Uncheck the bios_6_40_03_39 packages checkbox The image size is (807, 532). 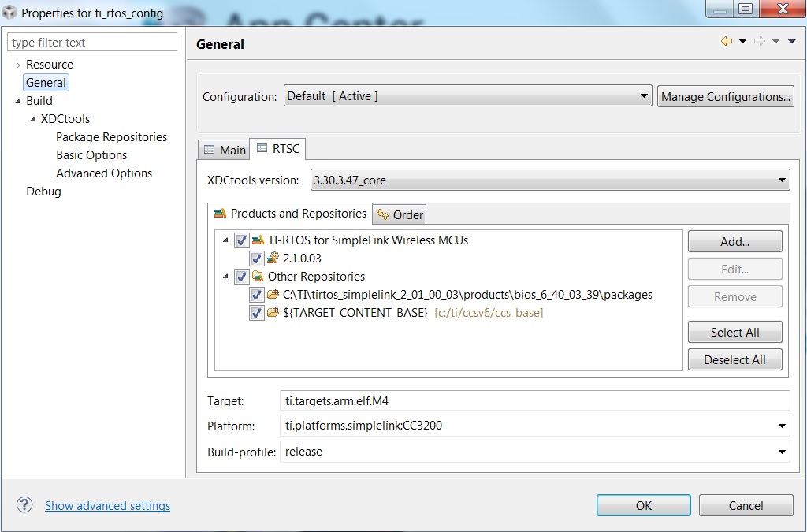point(256,295)
